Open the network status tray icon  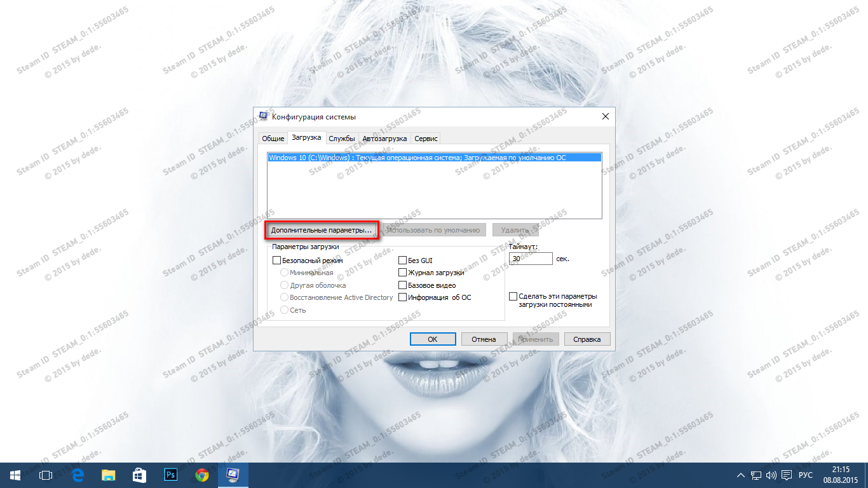(x=756, y=475)
